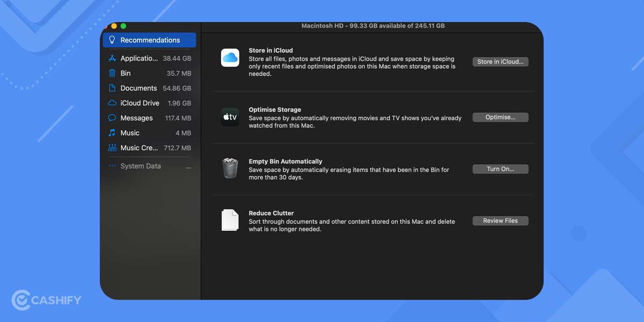Click the trash bin icon for Empty Bin Automatically
Viewport: 644px width, 322px height.
(x=230, y=169)
